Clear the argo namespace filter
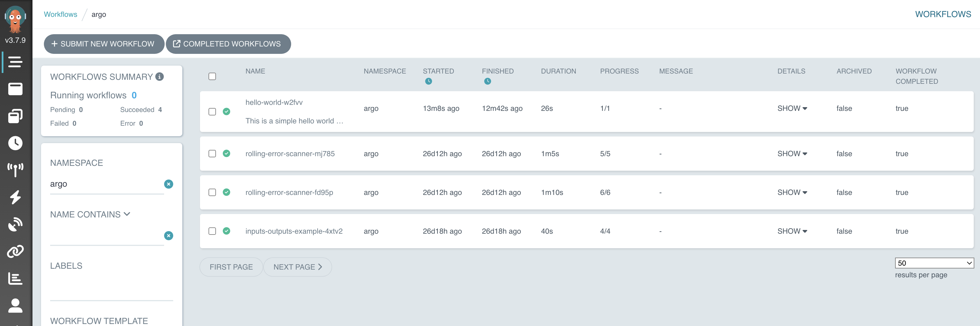 (169, 184)
